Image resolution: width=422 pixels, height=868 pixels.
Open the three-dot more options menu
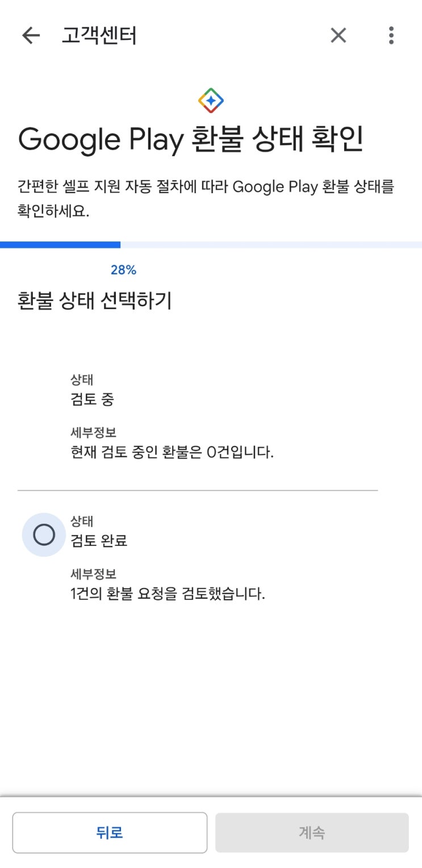pyautogui.click(x=391, y=36)
